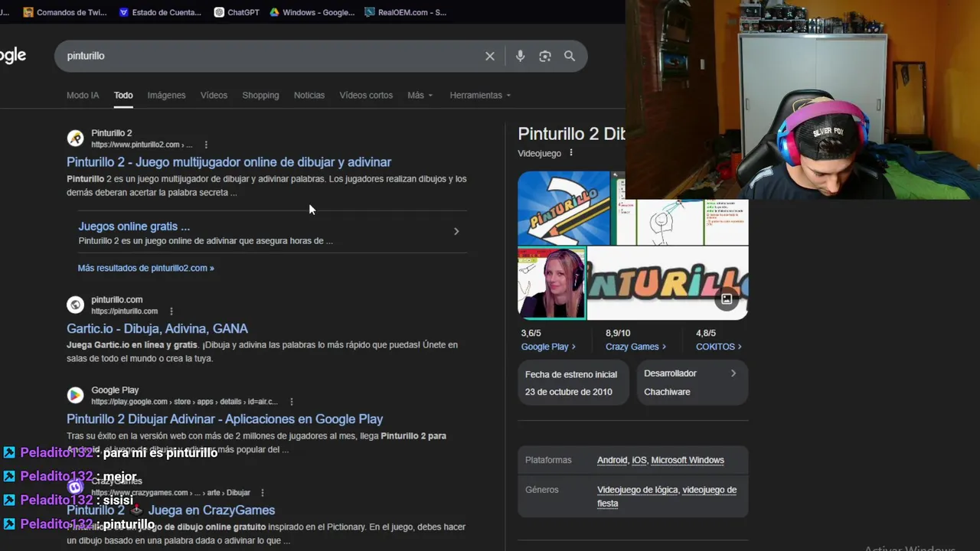980x551 pixels.
Task: Click the Google Play favicon
Action: coord(75,395)
